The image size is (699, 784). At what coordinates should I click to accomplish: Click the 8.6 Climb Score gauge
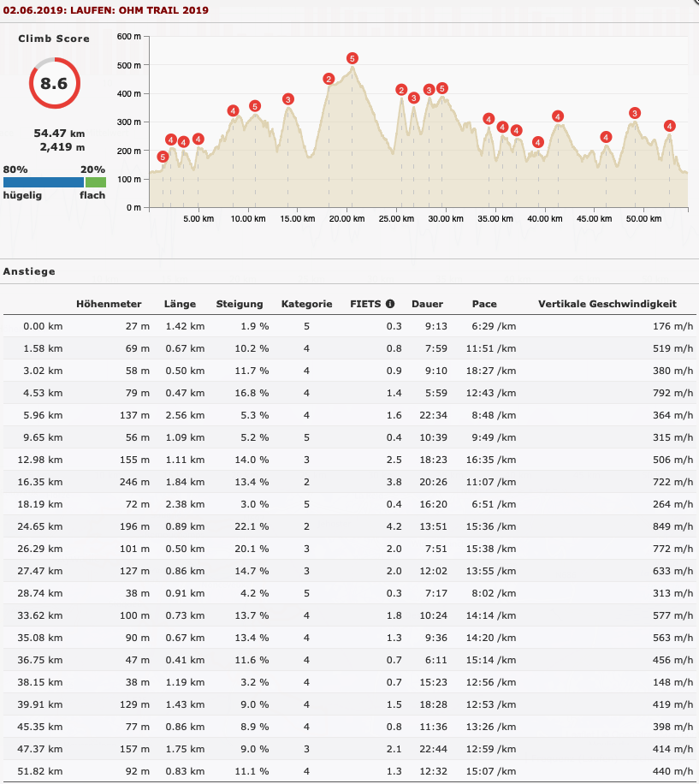point(55,83)
